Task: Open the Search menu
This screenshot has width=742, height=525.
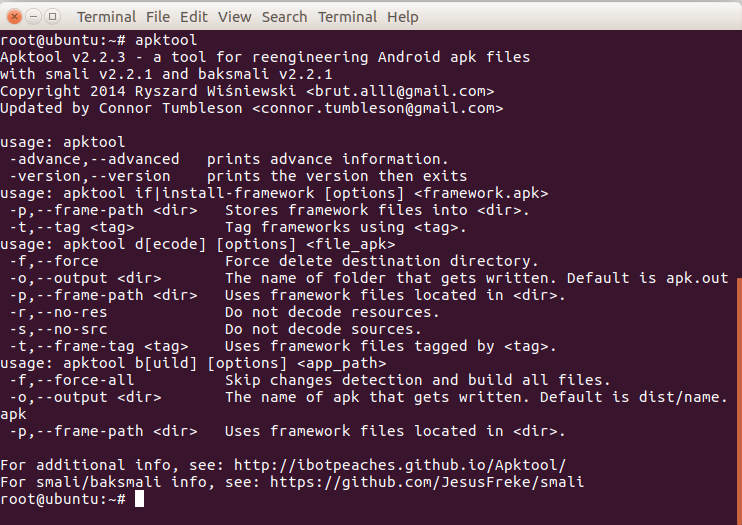Action: click(x=284, y=17)
